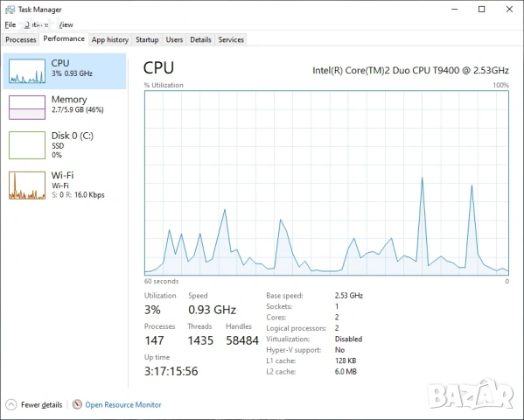Maximize the Task Manager window
Screen dimensions: 524x420
pos(481,10)
